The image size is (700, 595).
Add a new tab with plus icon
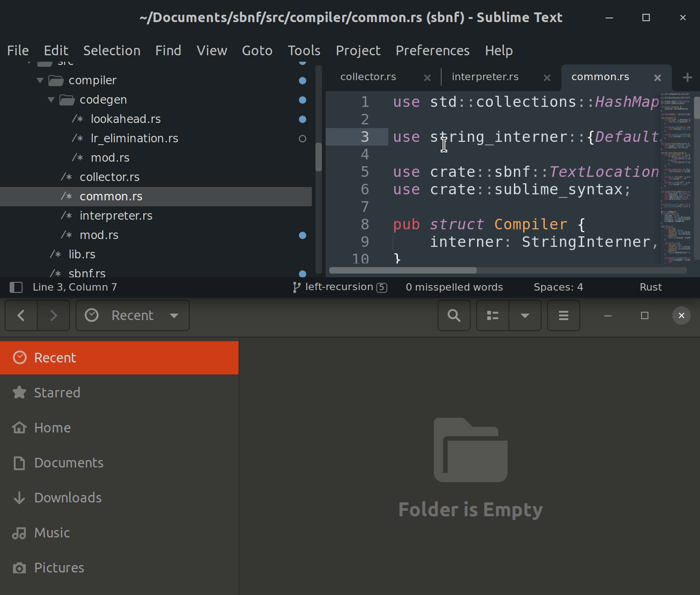pyautogui.click(x=687, y=77)
